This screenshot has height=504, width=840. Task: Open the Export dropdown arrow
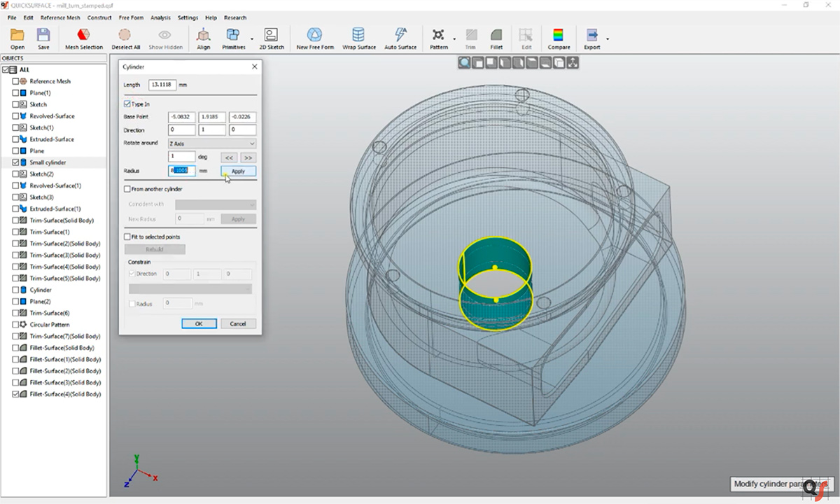(x=608, y=39)
